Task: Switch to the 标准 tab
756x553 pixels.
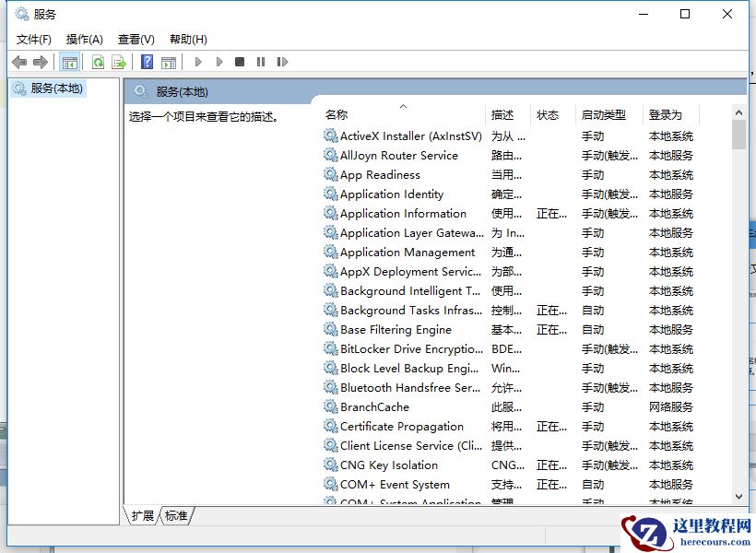Action: 176,516
